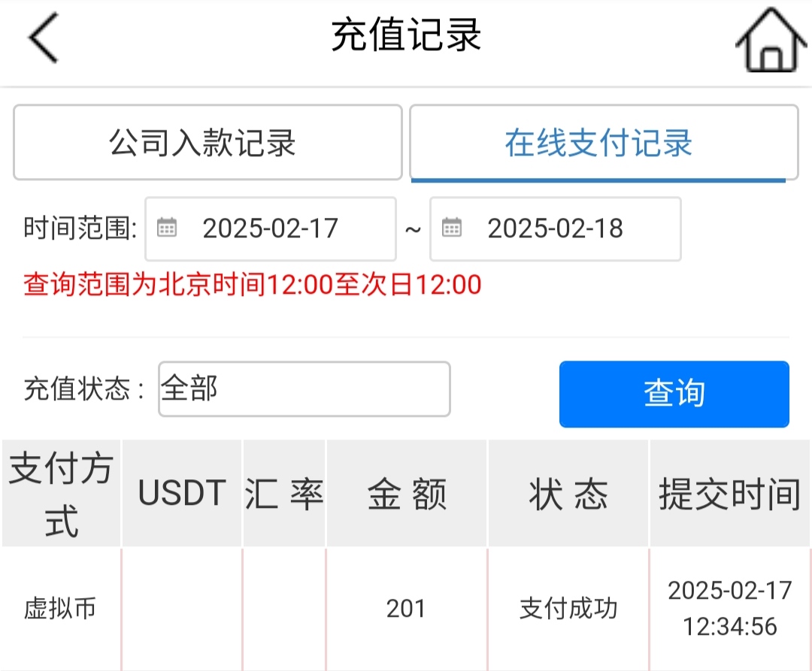
Task: Switch to 公司入款记录 tab
Action: tap(208, 143)
